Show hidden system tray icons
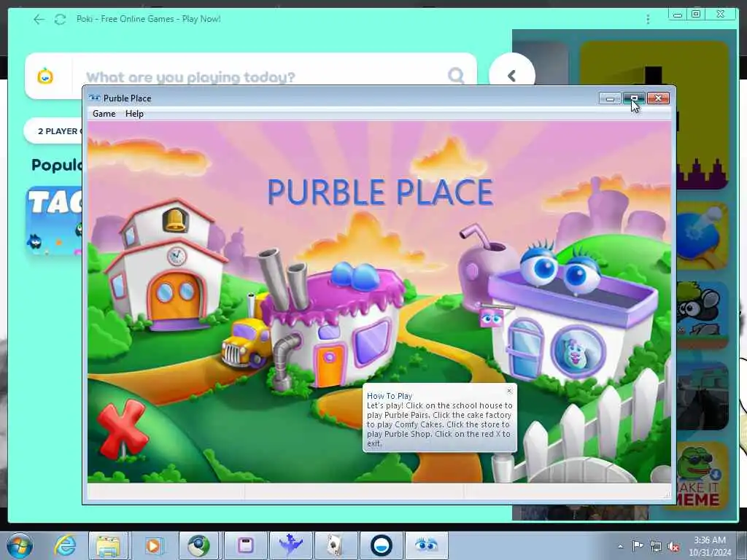The width and height of the screenshot is (747, 560). pyautogui.click(x=620, y=546)
